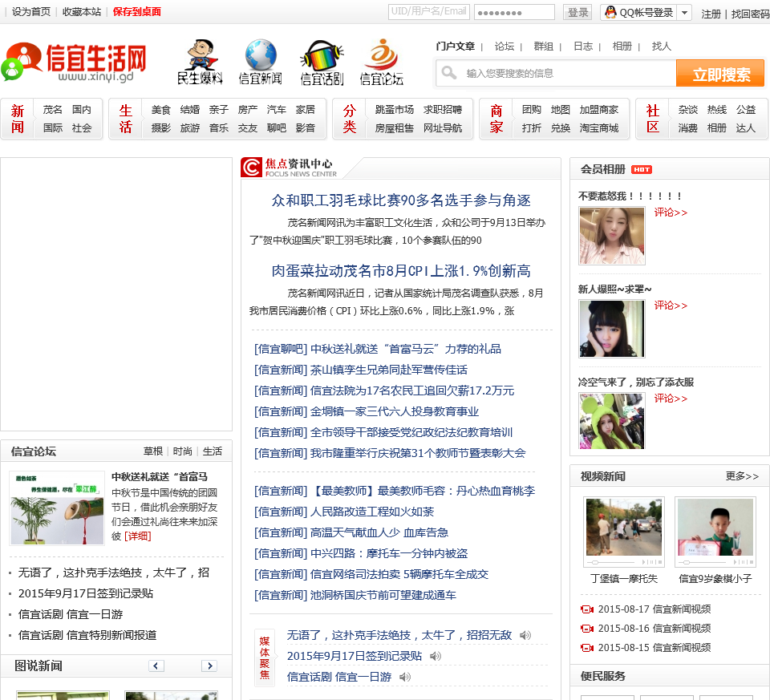Show next 图说新闻 photos with right arrow
The width and height of the screenshot is (770, 700).
point(209,666)
